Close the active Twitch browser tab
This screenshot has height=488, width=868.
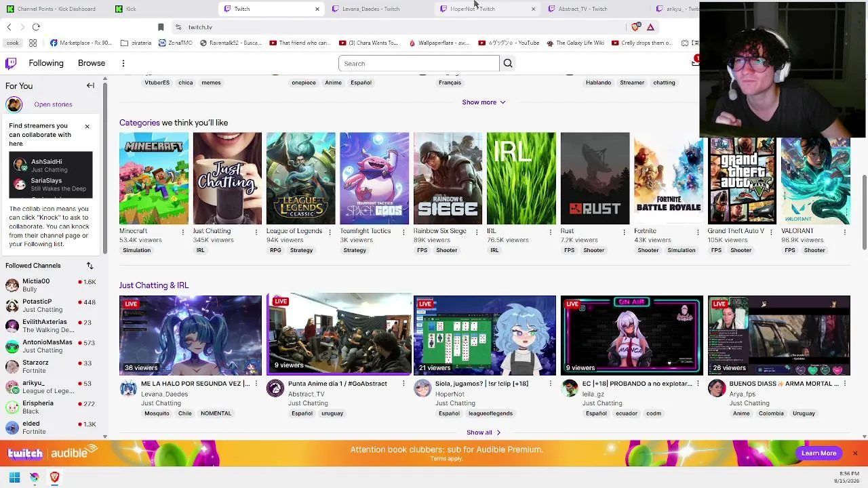pyautogui.click(x=317, y=9)
